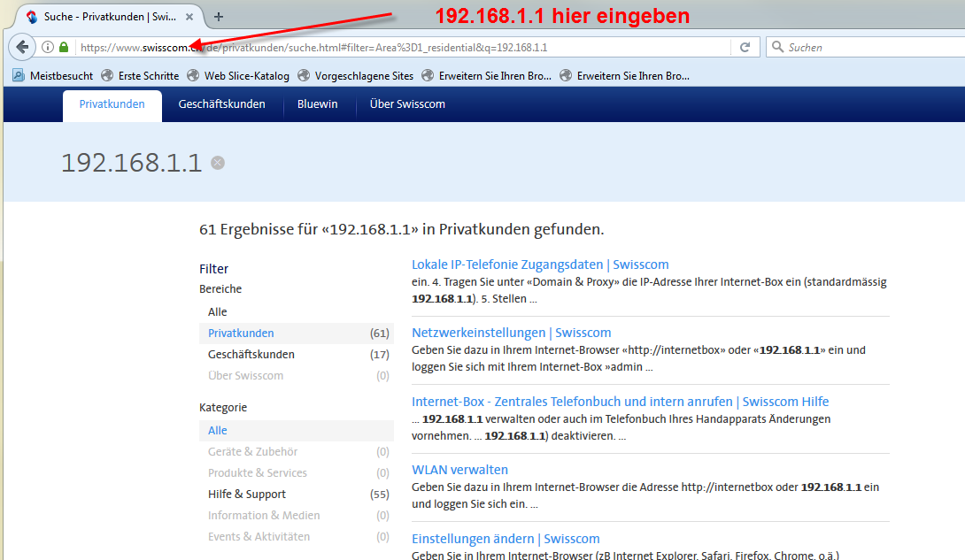
Task: Open the Meistbesucht bookmarks folder
Action: point(53,76)
